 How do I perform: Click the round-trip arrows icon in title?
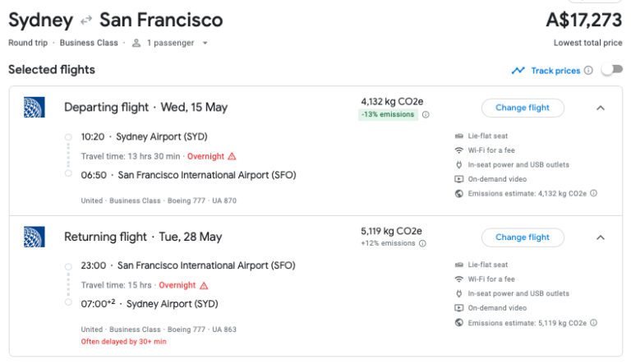click(86, 20)
